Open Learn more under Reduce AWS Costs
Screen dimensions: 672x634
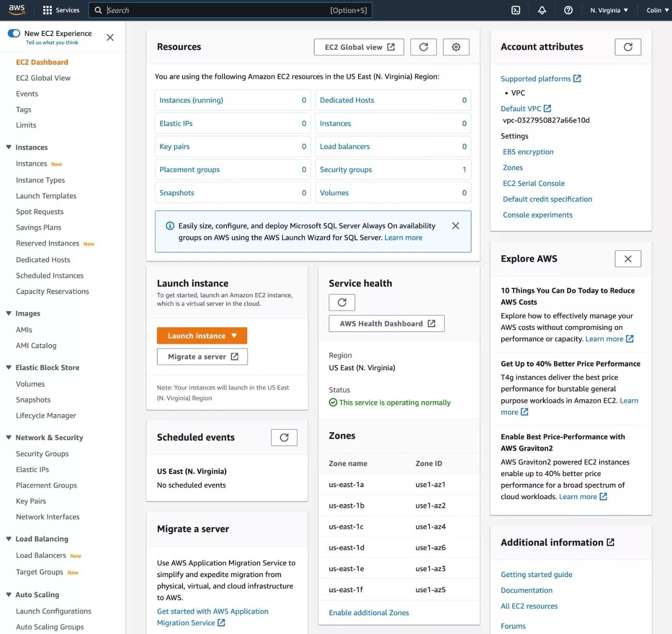(x=609, y=339)
